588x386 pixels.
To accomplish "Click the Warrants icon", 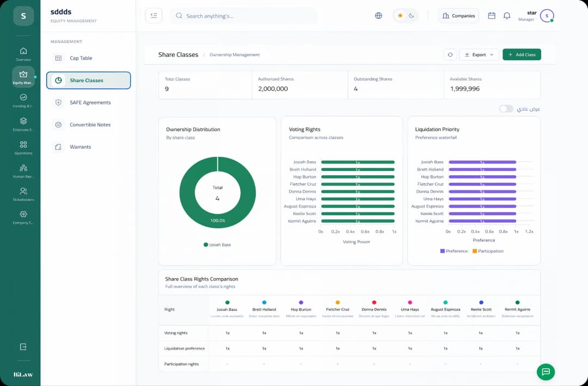I will pos(58,146).
